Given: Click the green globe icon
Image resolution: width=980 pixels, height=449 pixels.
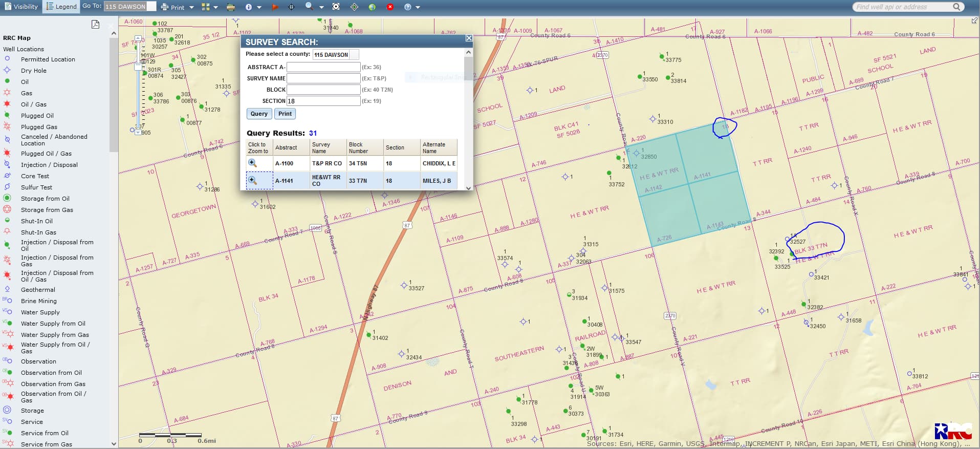Looking at the screenshot, I should [x=372, y=7].
